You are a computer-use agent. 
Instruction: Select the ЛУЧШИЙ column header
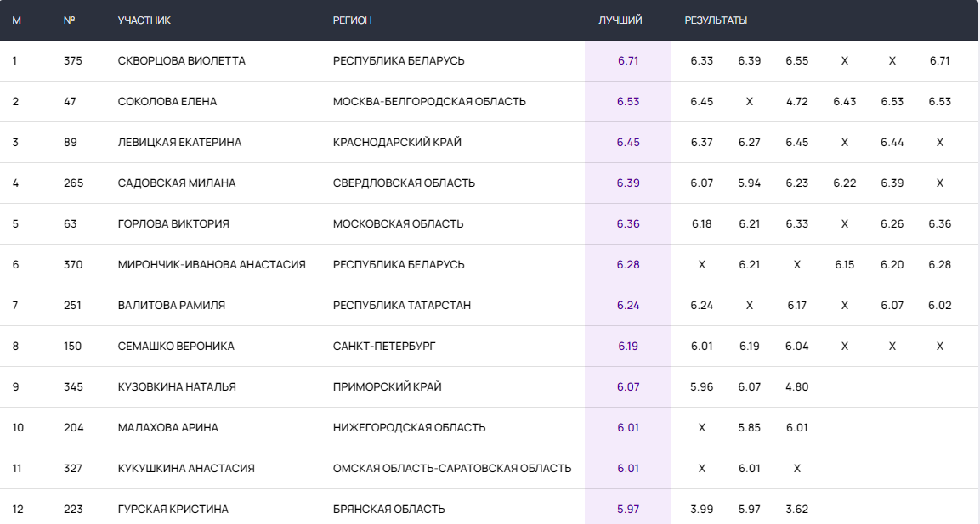click(x=620, y=20)
